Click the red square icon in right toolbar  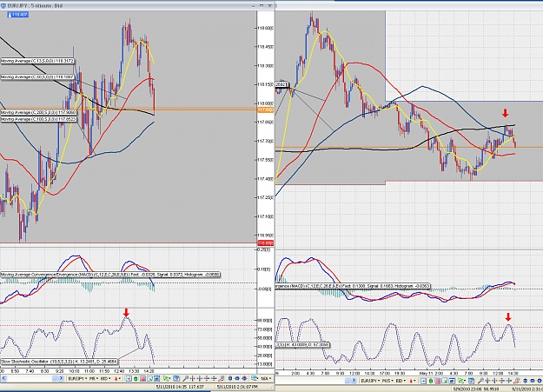(438, 381)
